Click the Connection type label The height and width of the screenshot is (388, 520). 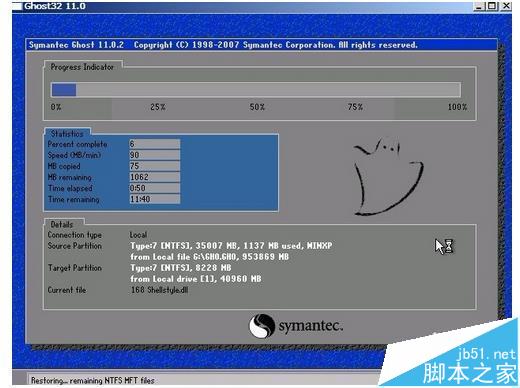(x=74, y=235)
